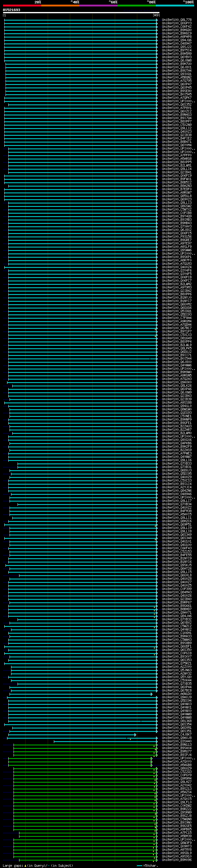Select the UniRef100_B9GTH4 label
This screenshot has height=868, width=197.
point(177,71)
